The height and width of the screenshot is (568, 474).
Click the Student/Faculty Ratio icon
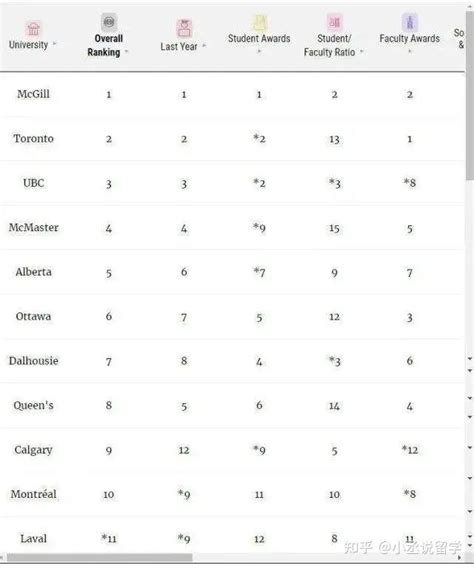334,22
